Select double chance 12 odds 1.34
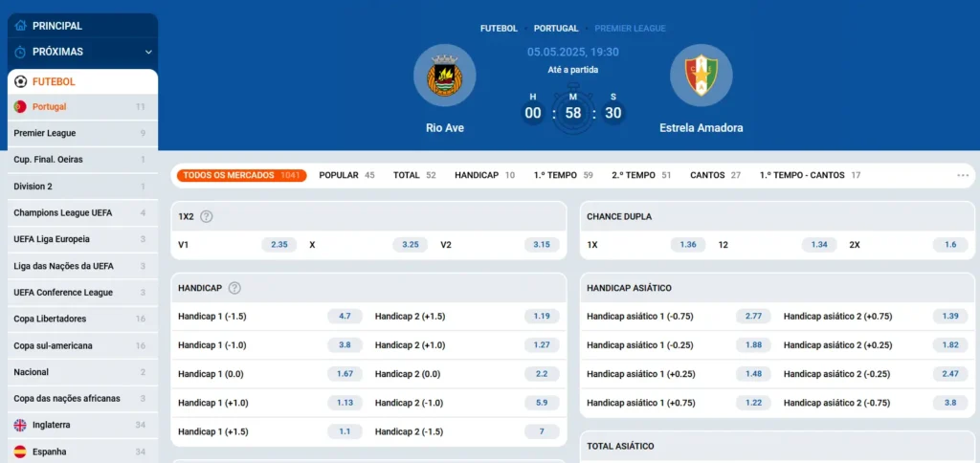Viewport: 980px width, 463px height. coord(819,245)
